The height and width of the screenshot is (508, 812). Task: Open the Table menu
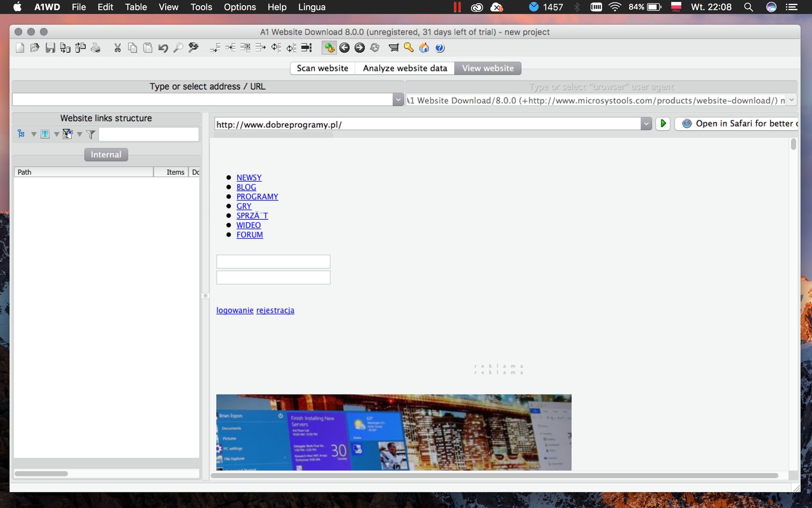click(136, 7)
